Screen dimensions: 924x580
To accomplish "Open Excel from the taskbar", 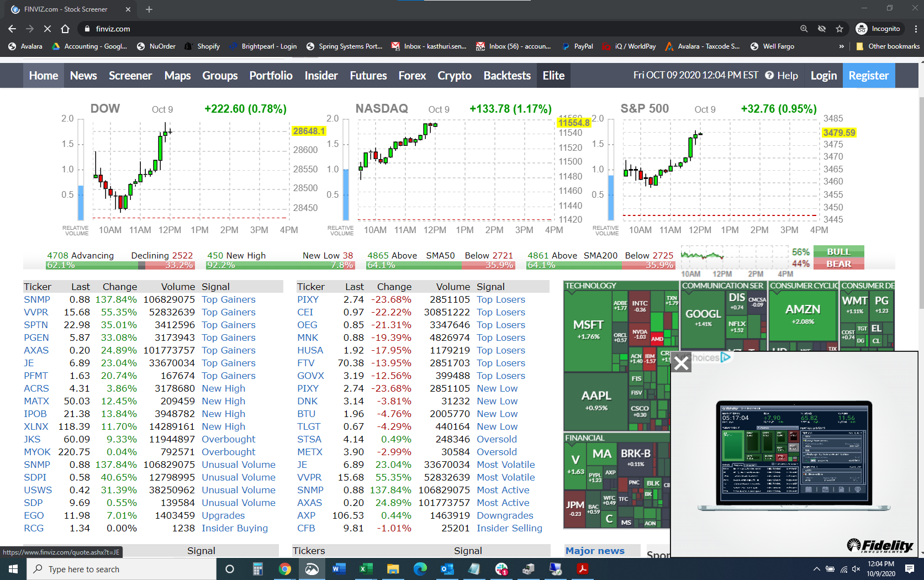I will [x=366, y=569].
